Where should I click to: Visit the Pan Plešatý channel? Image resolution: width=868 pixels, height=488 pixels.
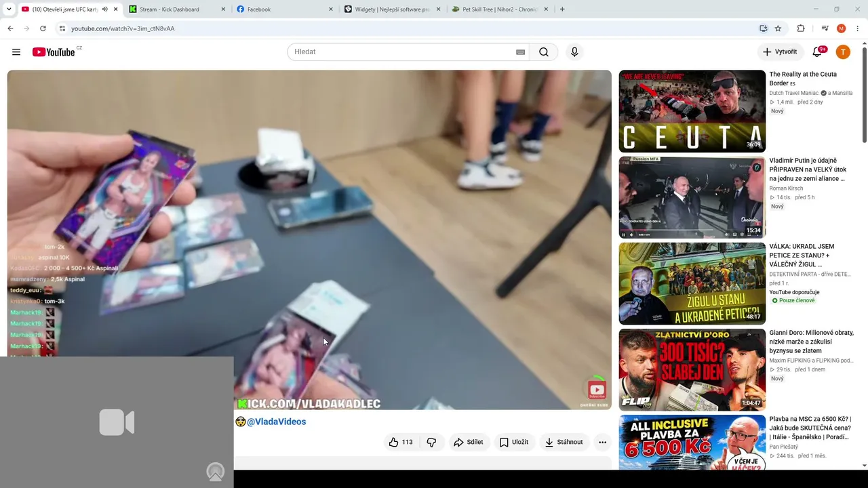[784, 447]
